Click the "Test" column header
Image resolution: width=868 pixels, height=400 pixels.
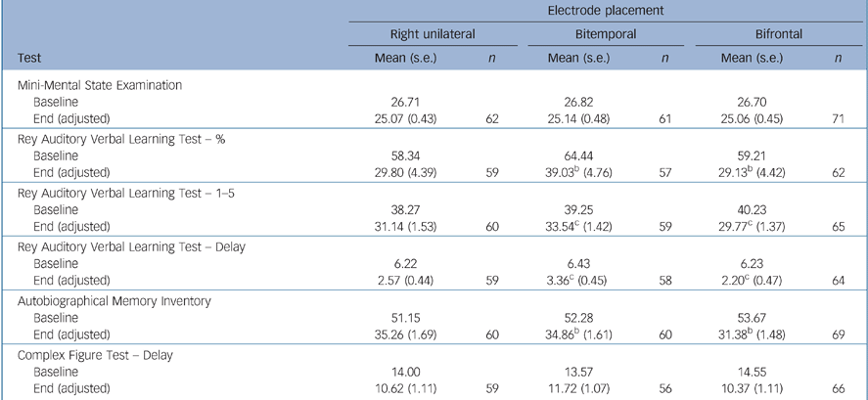30,58
